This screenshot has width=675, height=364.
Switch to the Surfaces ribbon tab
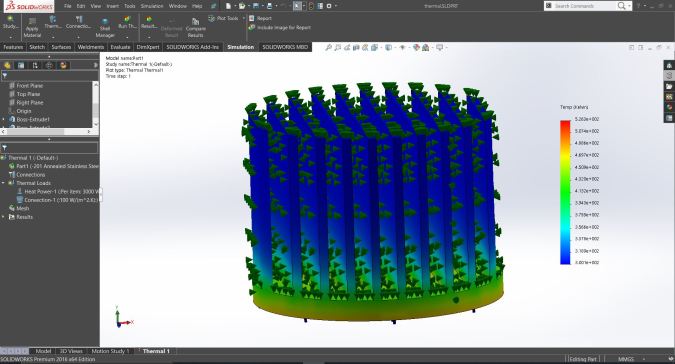pyautogui.click(x=61, y=47)
